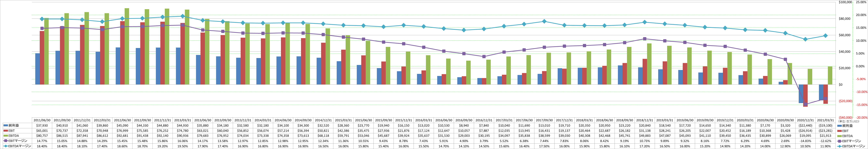Click the green EBITDA bar for 2021/03/31

pyautogui.click(x=830, y=75)
